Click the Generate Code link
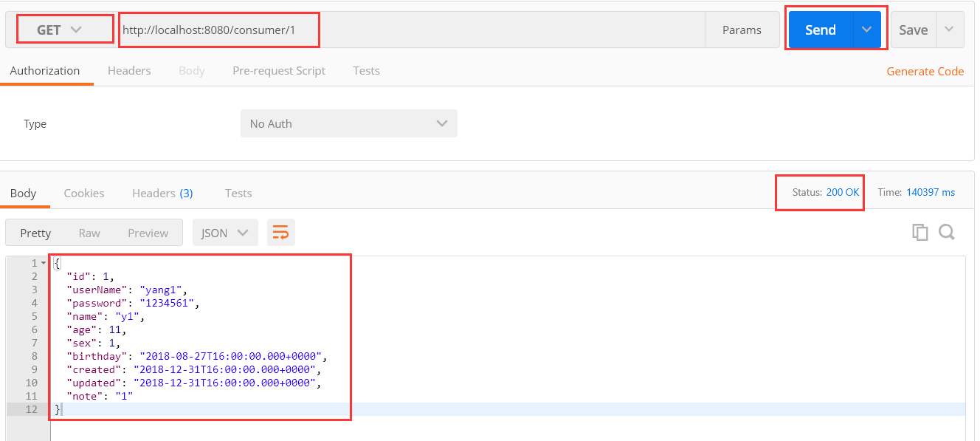The width and height of the screenshot is (980, 441). [x=925, y=72]
